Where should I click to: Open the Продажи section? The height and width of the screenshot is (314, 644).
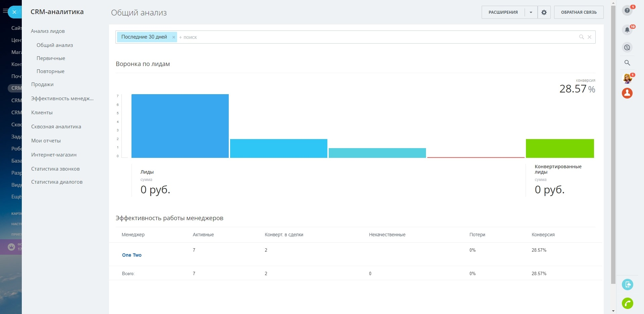[42, 84]
